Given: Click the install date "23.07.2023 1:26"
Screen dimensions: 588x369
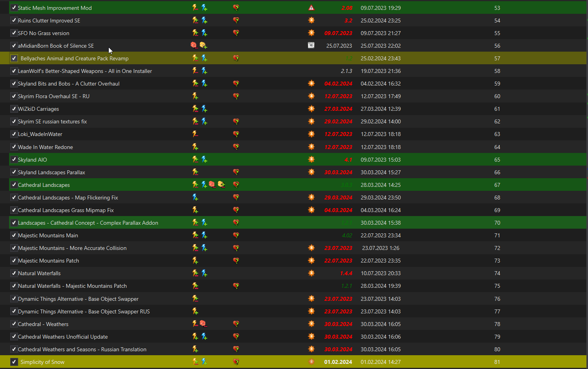Looking at the screenshot, I should (x=381, y=248).
